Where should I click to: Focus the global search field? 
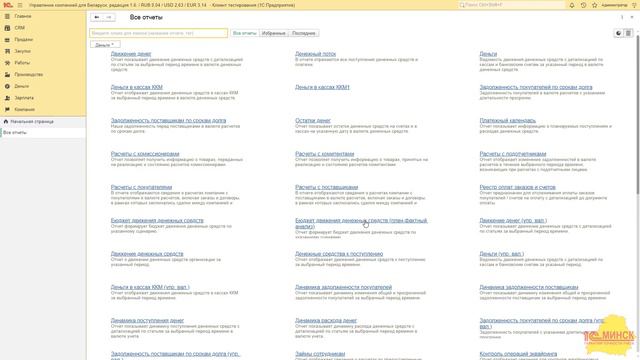pos(511,5)
